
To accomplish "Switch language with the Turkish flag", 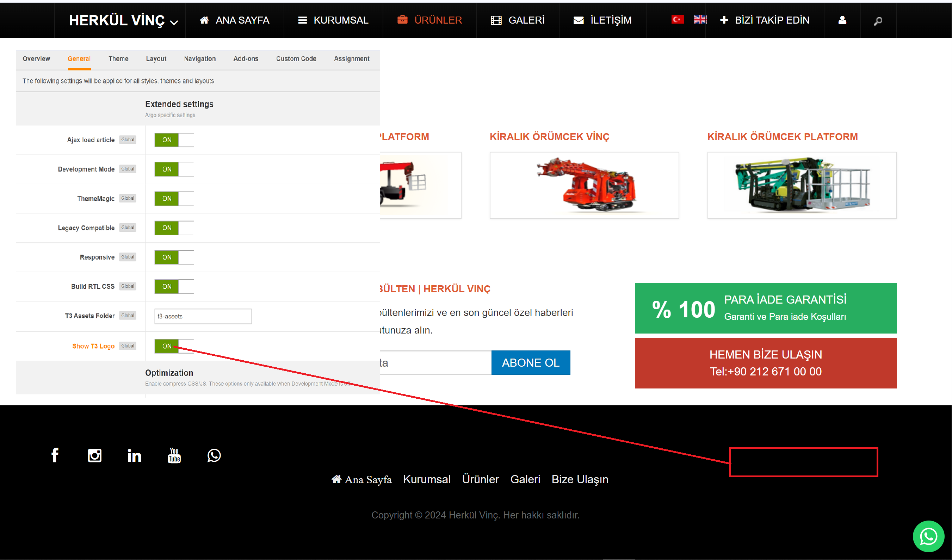I will pos(677,19).
